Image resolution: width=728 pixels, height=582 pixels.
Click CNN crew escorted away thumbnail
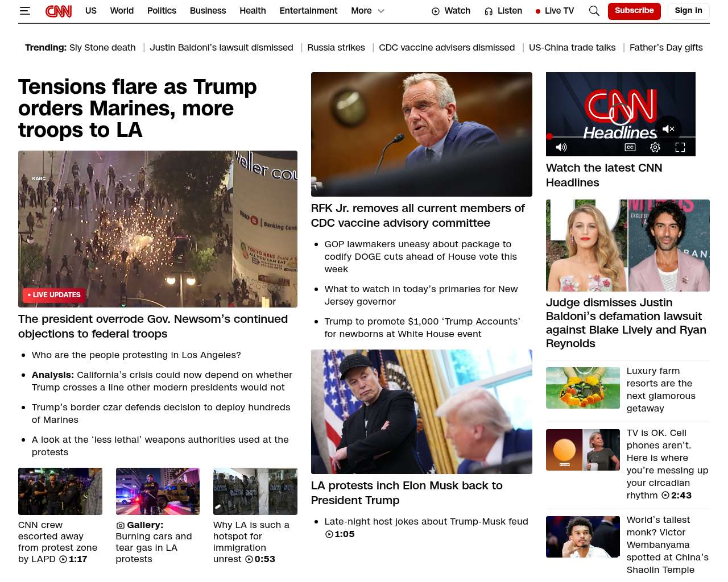pos(60,492)
